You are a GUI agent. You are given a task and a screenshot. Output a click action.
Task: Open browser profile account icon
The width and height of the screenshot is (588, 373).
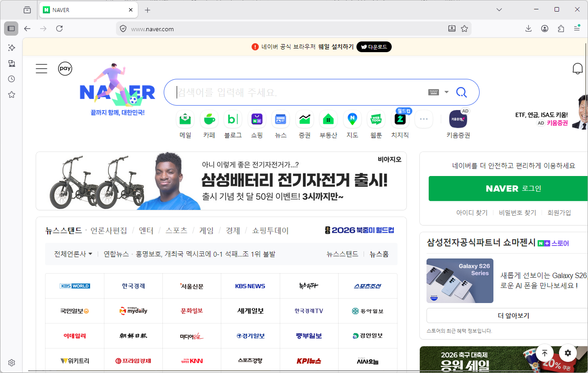545,29
